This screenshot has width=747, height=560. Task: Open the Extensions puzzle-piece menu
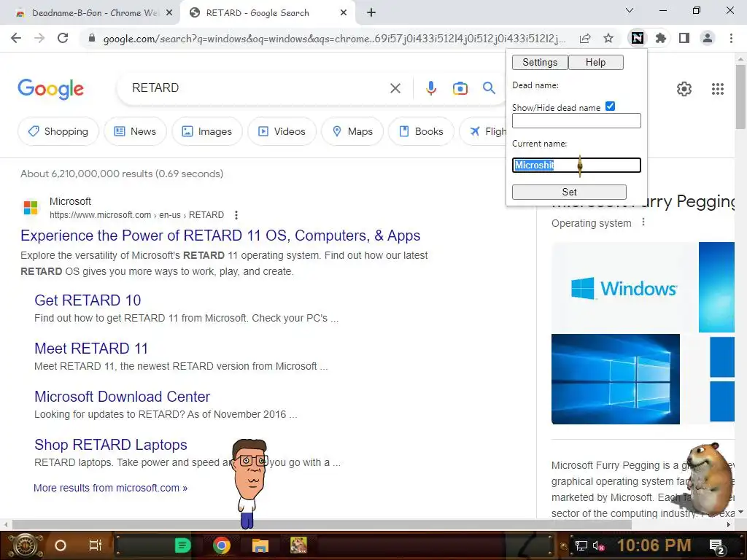tap(661, 38)
